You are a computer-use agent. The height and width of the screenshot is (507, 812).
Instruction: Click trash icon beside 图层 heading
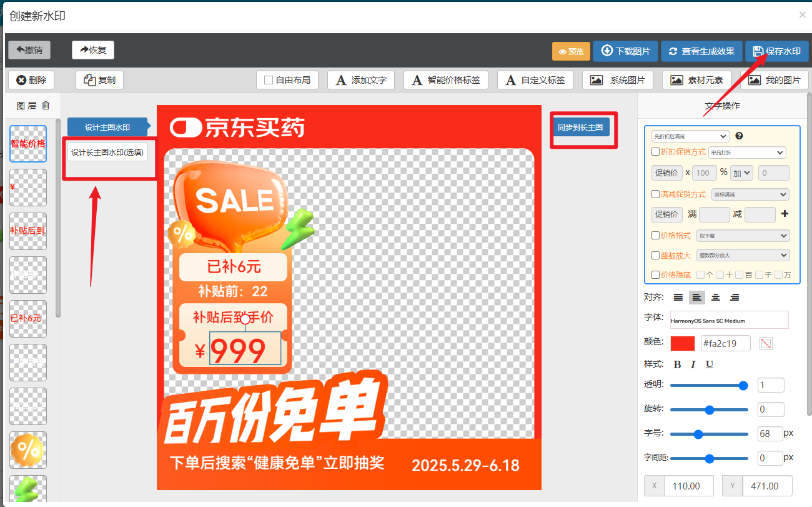point(46,106)
